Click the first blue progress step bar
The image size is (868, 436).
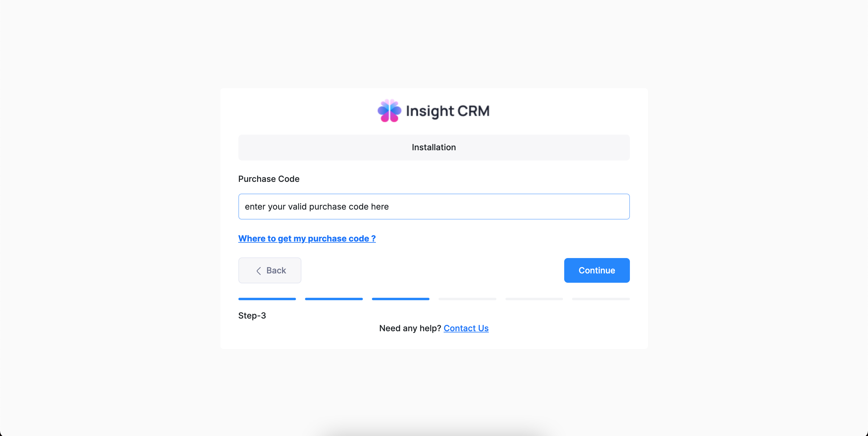[x=267, y=299]
